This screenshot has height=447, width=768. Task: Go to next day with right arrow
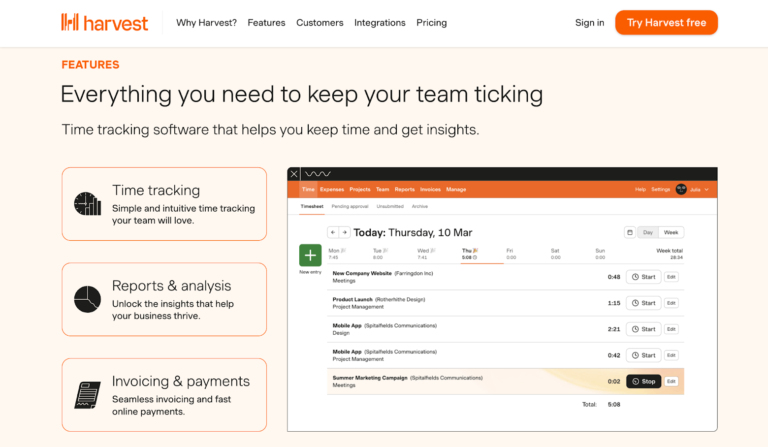click(x=345, y=232)
